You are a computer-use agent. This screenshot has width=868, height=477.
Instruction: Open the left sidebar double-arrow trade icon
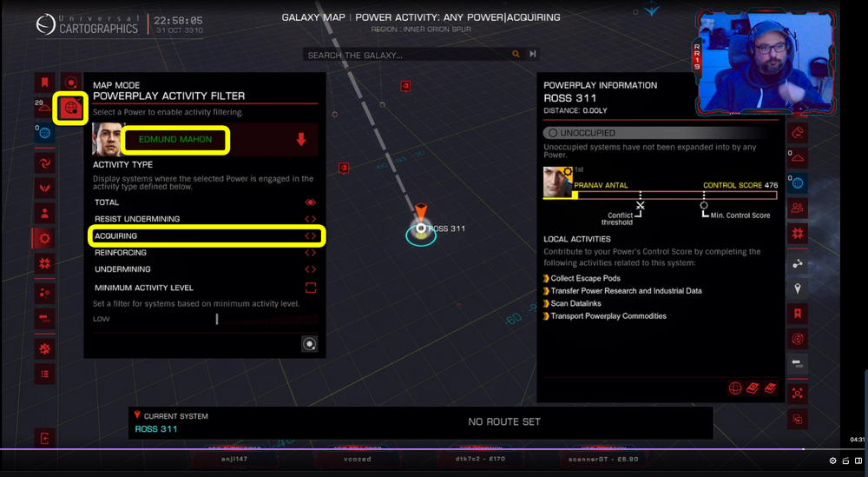[45, 318]
